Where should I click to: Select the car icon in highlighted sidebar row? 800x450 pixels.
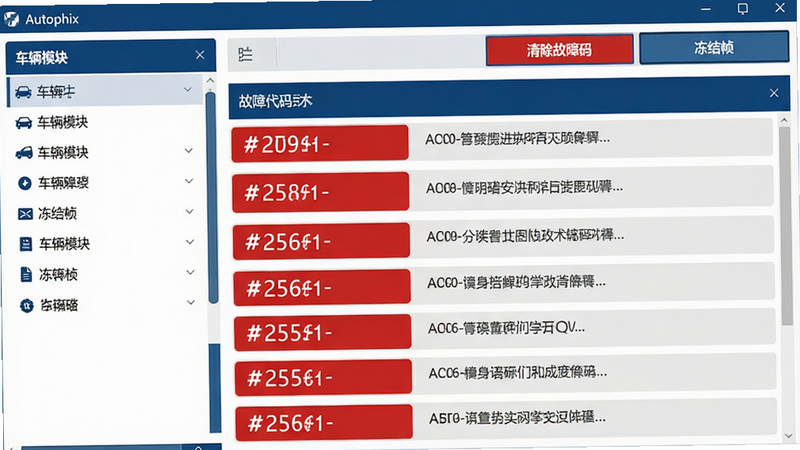23,92
